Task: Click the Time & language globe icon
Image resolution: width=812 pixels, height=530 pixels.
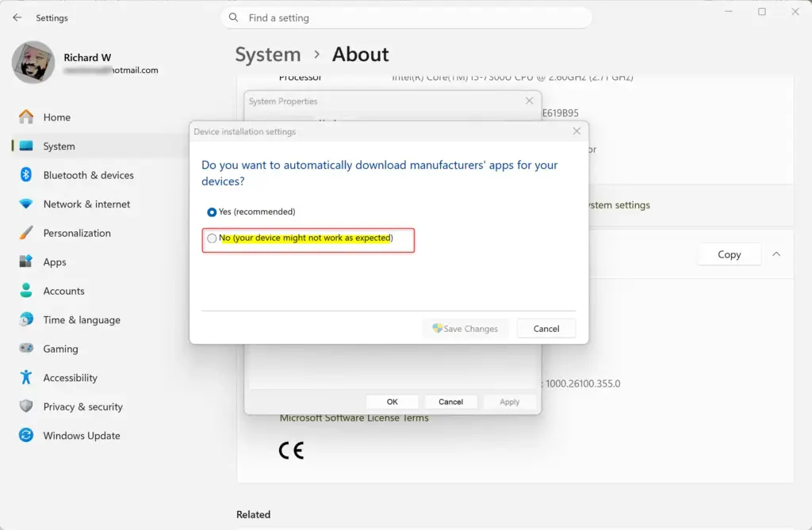Action: pos(26,319)
